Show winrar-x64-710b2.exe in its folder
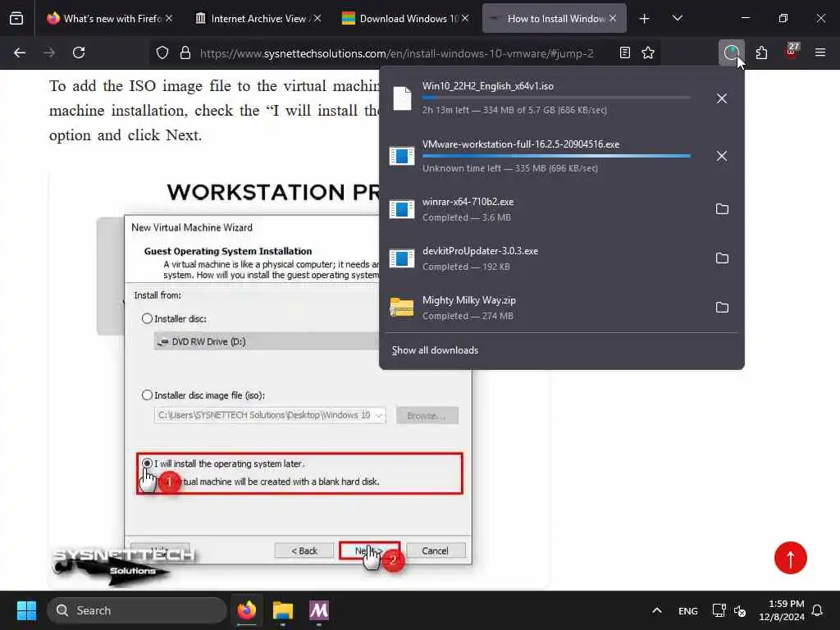 pos(722,209)
